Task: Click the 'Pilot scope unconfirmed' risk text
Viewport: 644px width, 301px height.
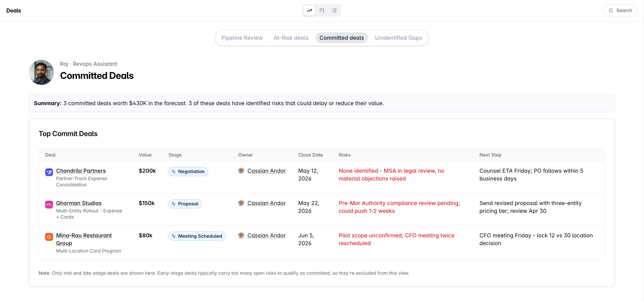Action: coord(396,239)
